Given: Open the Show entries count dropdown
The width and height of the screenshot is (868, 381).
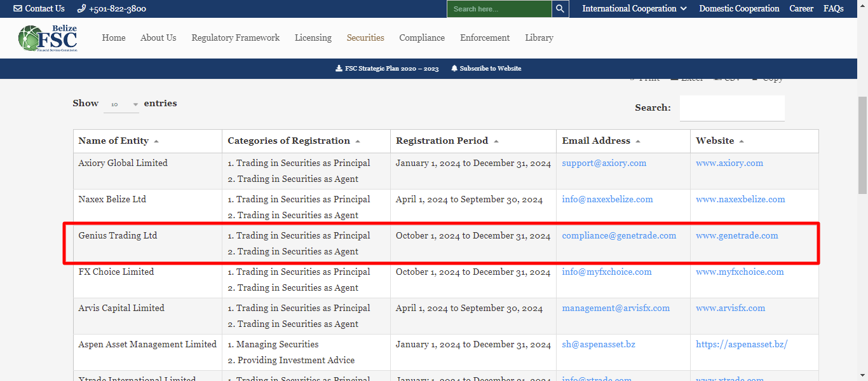Looking at the screenshot, I should [121, 104].
